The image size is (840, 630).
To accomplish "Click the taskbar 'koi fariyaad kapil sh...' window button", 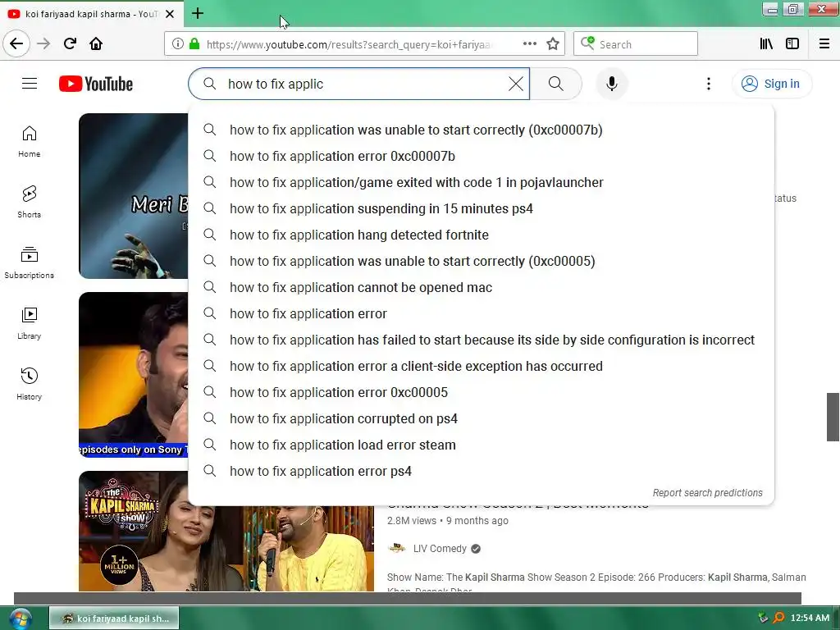I will click(x=114, y=619).
